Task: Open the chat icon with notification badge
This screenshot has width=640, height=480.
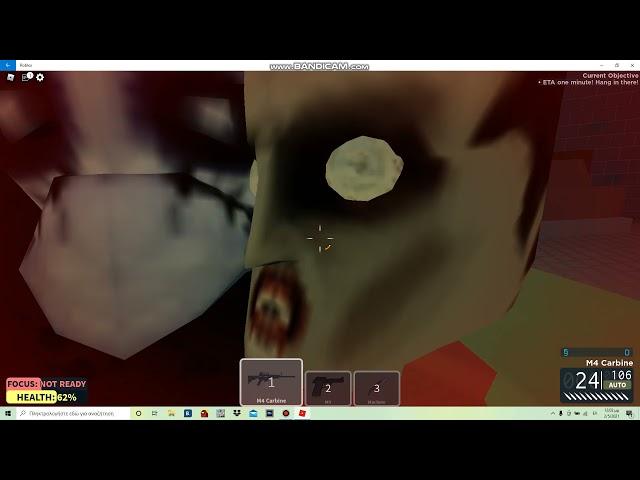Action: (x=27, y=77)
